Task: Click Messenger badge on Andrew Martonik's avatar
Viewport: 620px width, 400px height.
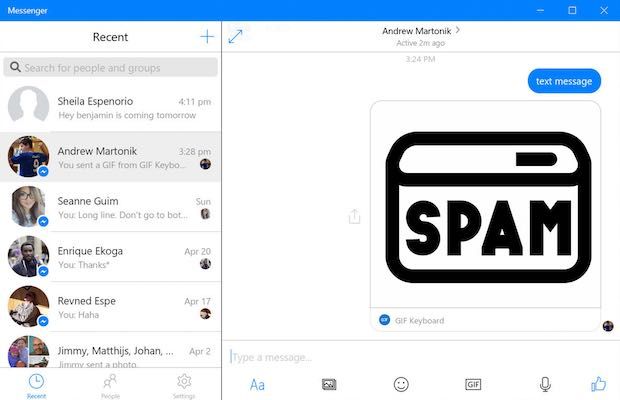Action: (x=43, y=172)
